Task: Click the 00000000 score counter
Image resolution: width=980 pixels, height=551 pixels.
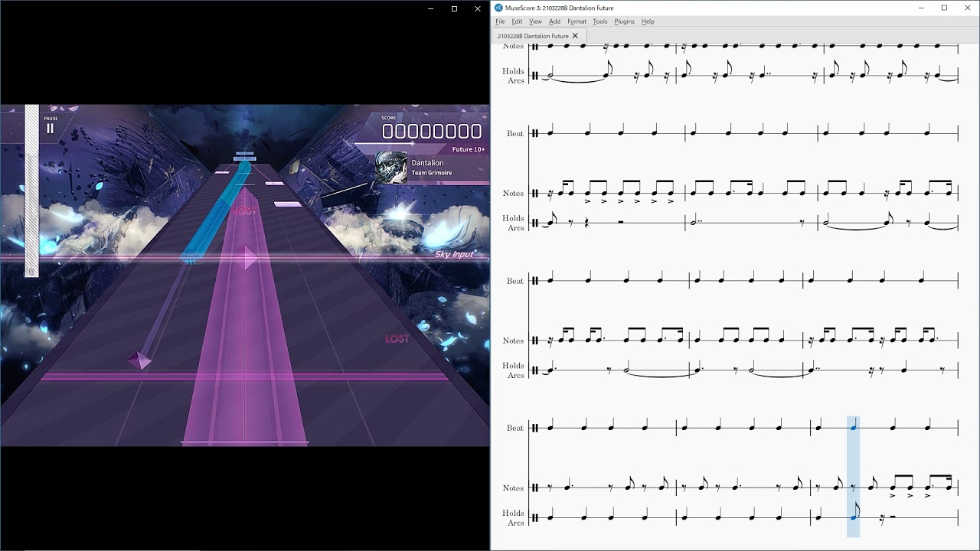Action: coord(432,132)
